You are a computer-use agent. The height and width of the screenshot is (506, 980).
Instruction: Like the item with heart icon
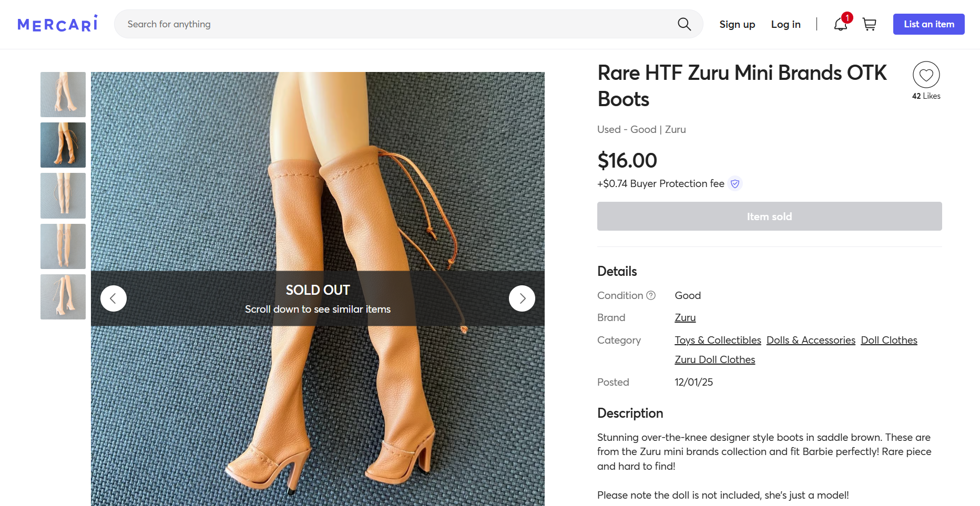coord(926,75)
